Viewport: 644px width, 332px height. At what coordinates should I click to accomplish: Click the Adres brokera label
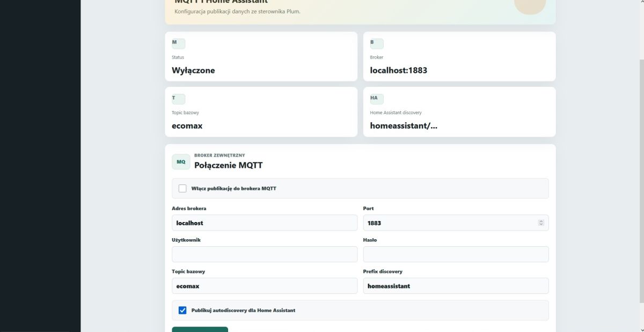(189, 208)
